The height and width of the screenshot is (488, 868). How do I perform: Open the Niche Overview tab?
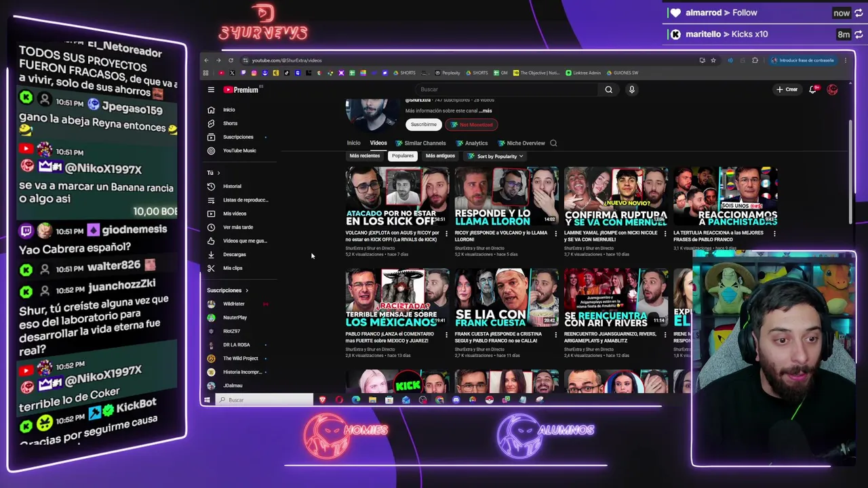pyautogui.click(x=521, y=143)
